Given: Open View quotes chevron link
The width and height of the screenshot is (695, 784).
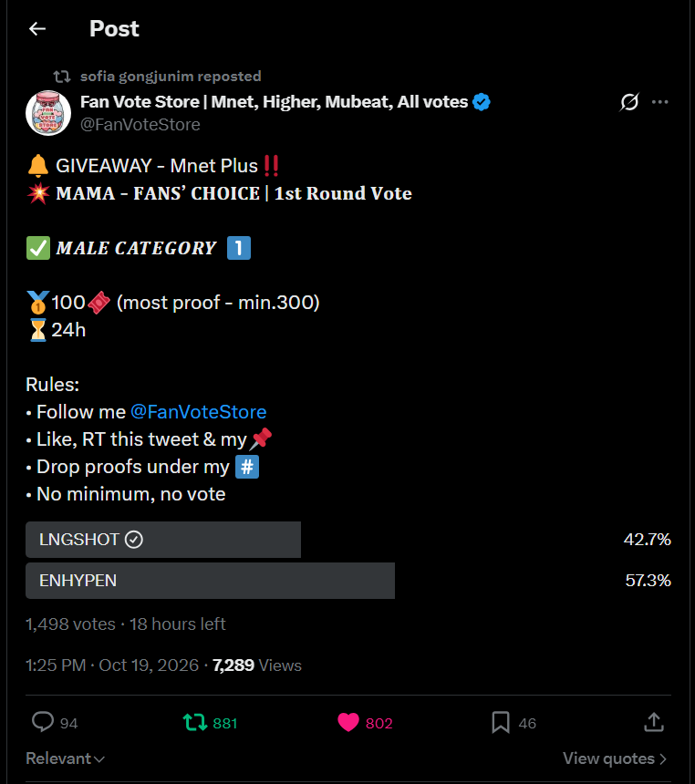Looking at the screenshot, I should pyautogui.click(x=615, y=758).
